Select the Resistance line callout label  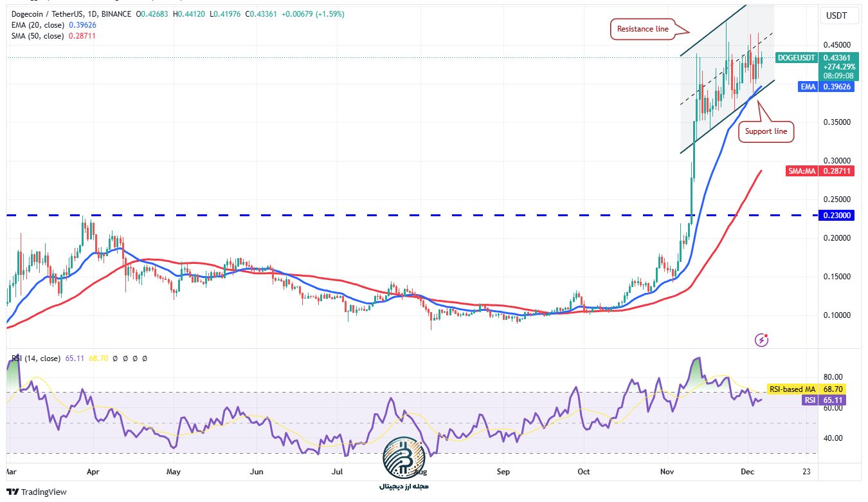642,29
